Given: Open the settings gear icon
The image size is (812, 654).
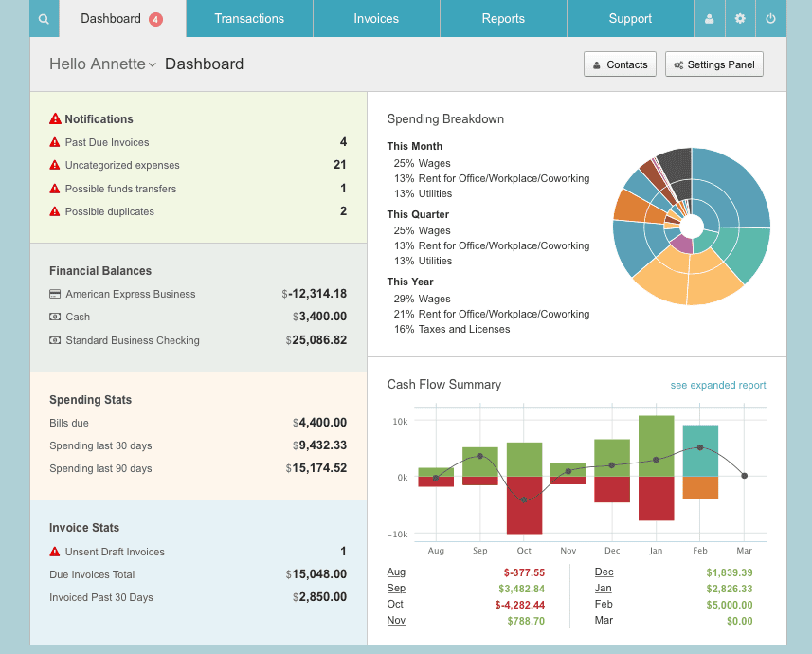Looking at the screenshot, I should tap(740, 19).
